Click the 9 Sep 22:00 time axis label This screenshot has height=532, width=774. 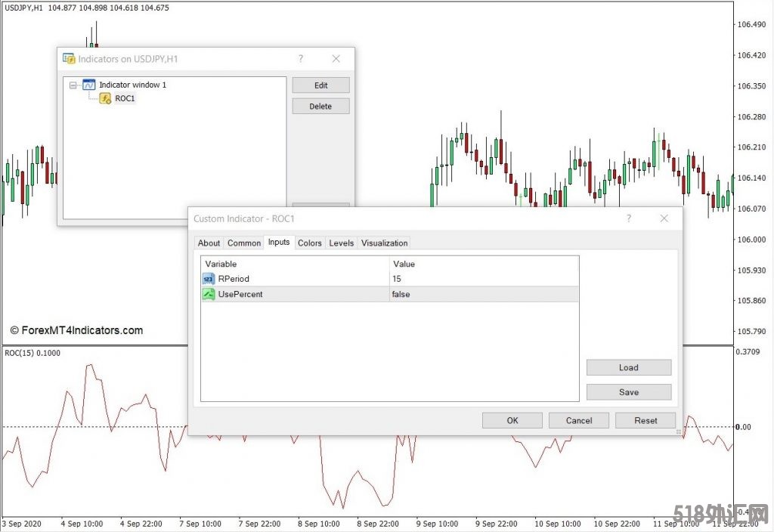(497, 524)
